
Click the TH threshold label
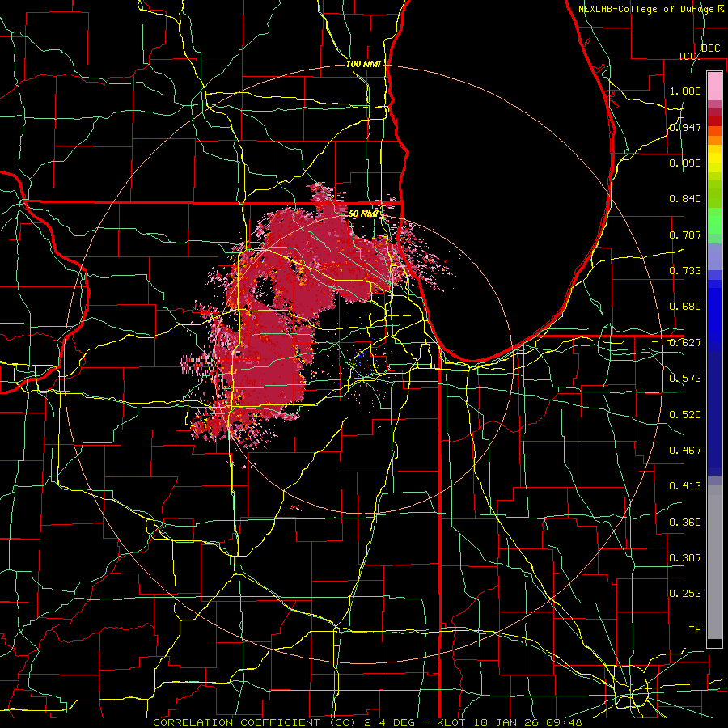(695, 629)
